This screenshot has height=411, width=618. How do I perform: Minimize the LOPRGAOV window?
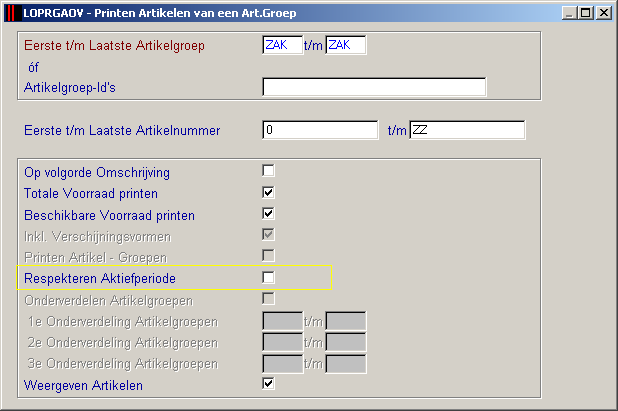570,13
